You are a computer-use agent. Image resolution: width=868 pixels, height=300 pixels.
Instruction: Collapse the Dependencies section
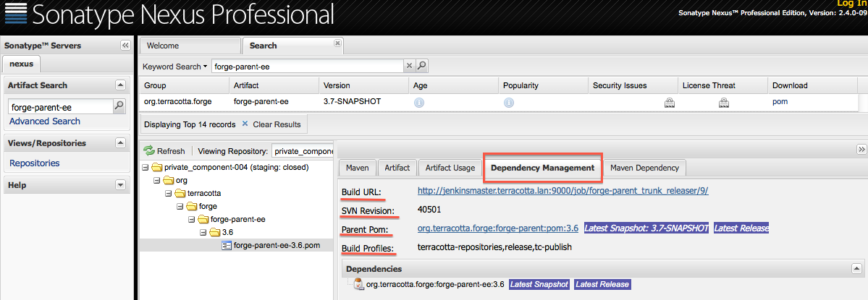pos(856,268)
